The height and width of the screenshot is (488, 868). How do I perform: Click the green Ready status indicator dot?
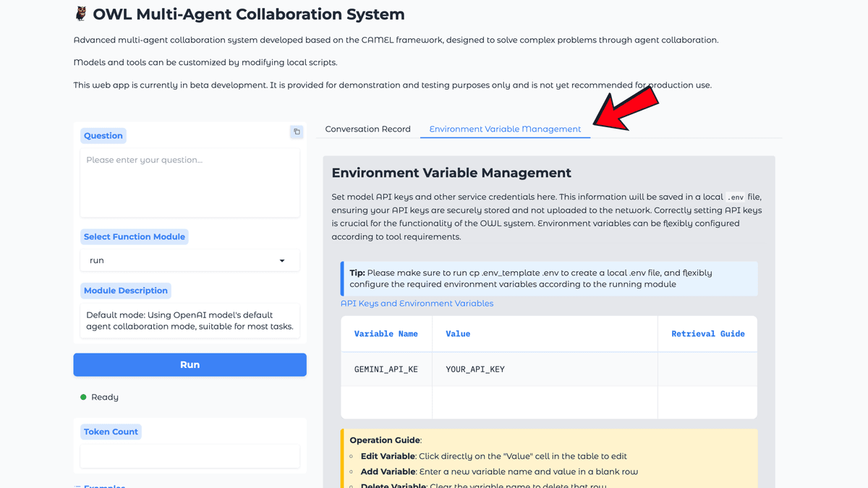click(x=83, y=397)
